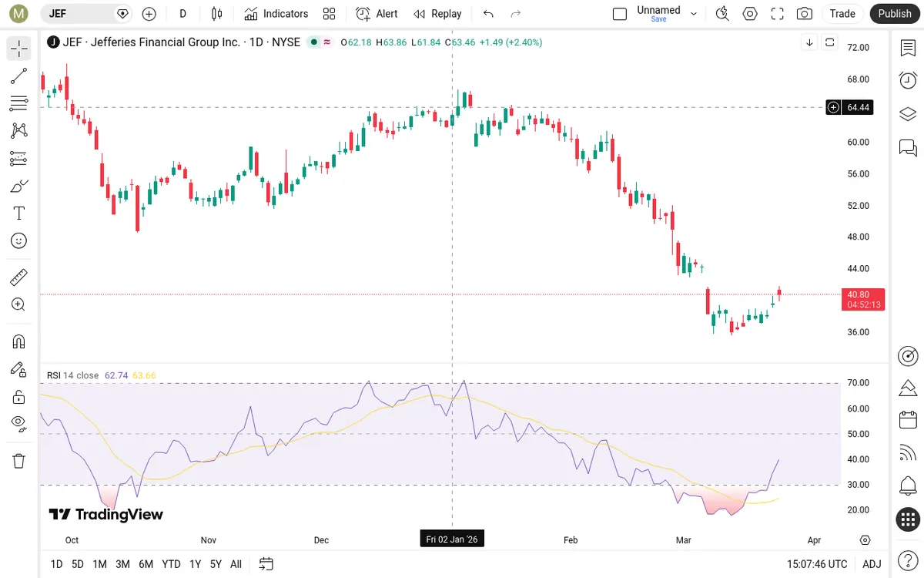Open the go to date calendar
The height and width of the screenshot is (578, 924).
[x=266, y=564]
